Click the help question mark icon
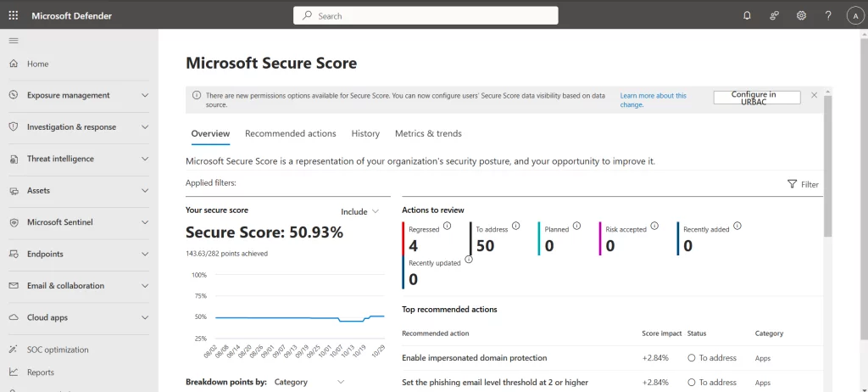Screen dimensions: 868x392 point(828,15)
